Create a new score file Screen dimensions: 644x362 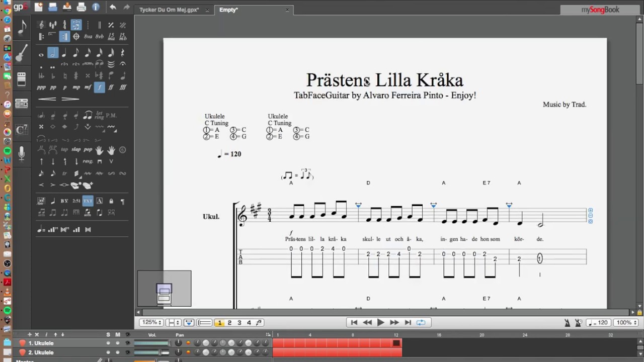pos(39,7)
